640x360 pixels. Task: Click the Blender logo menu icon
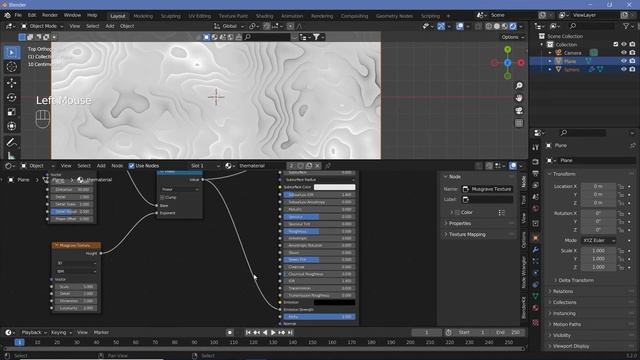click(x=7, y=15)
